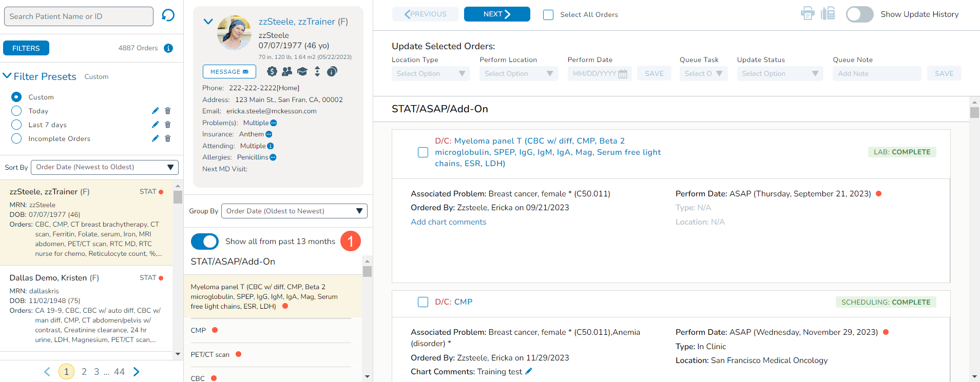Viewport: 980px width, 382px height.
Task: Open the Sort By order date dropdown
Action: coord(105,167)
